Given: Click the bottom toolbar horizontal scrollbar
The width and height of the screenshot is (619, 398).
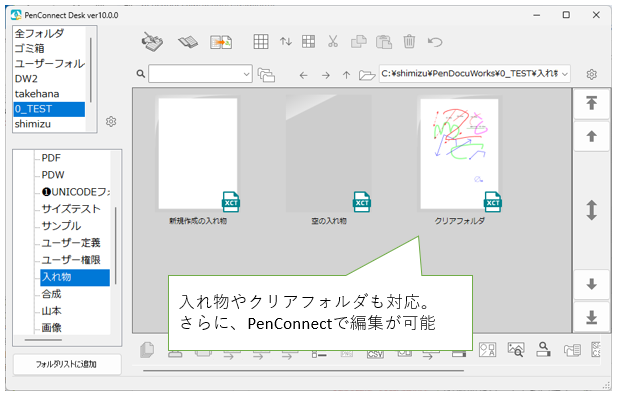Looking at the screenshot, I should pos(304,371).
